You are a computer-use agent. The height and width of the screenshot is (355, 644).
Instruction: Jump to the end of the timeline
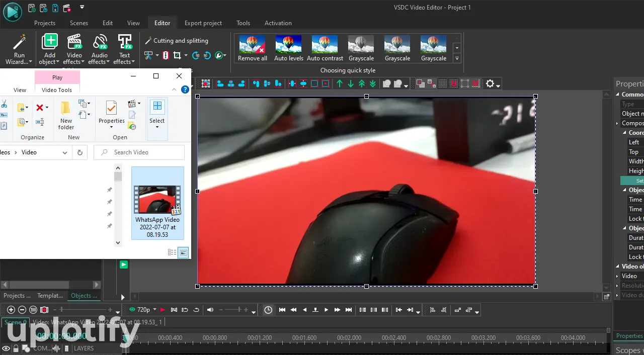(x=349, y=310)
